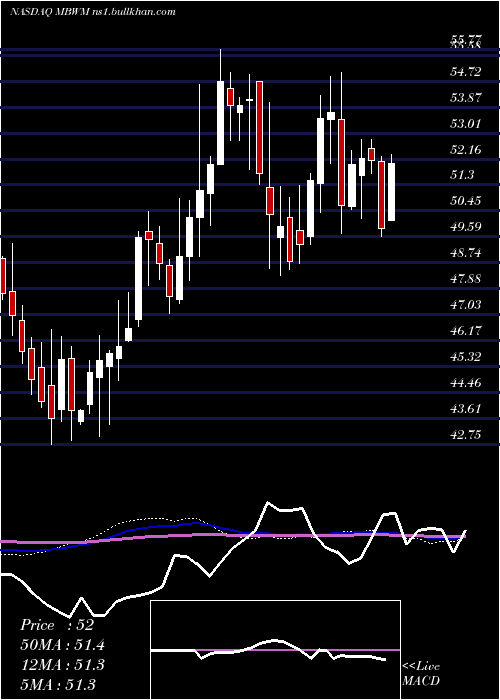Click the 53.01 price axis label
The width and height of the screenshot is (500, 700).
click(x=466, y=124)
